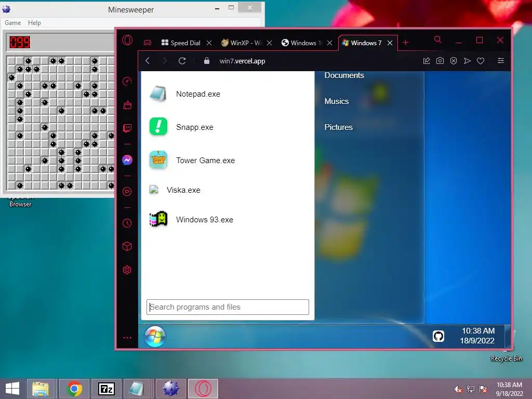532x399 pixels.
Task: Open Musics in start menu
Action: pos(337,101)
